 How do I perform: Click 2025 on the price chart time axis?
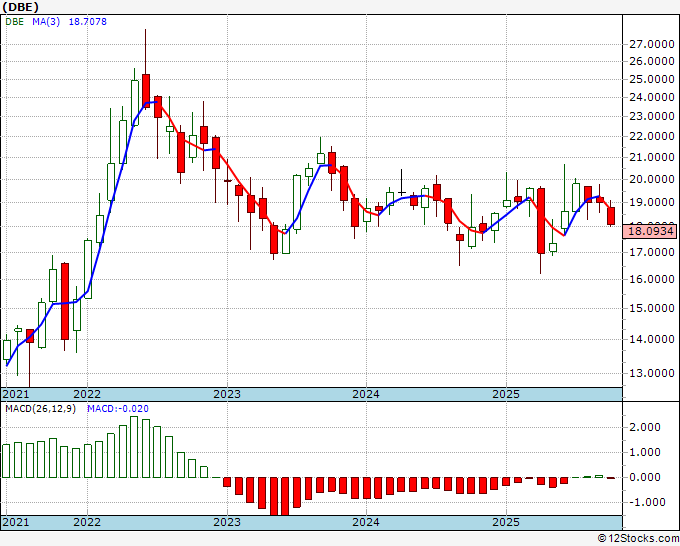pos(506,394)
